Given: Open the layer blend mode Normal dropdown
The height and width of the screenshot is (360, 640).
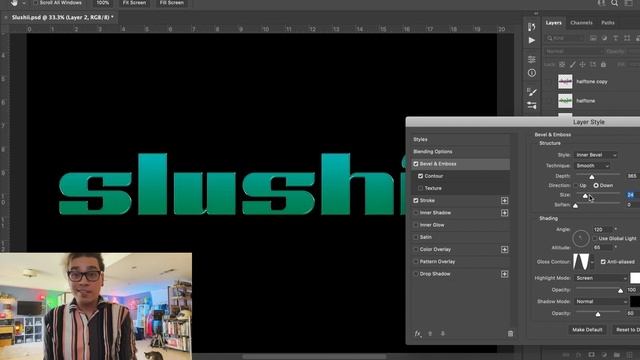Looking at the screenshot, I should tap(573, 51).
